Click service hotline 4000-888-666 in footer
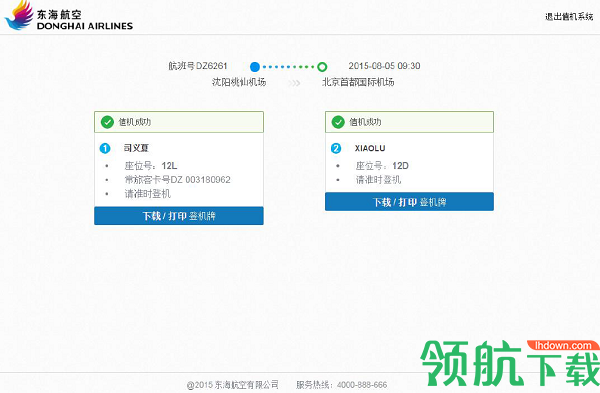The height and width of the screenshot is (393, 600). click(342, 385)
